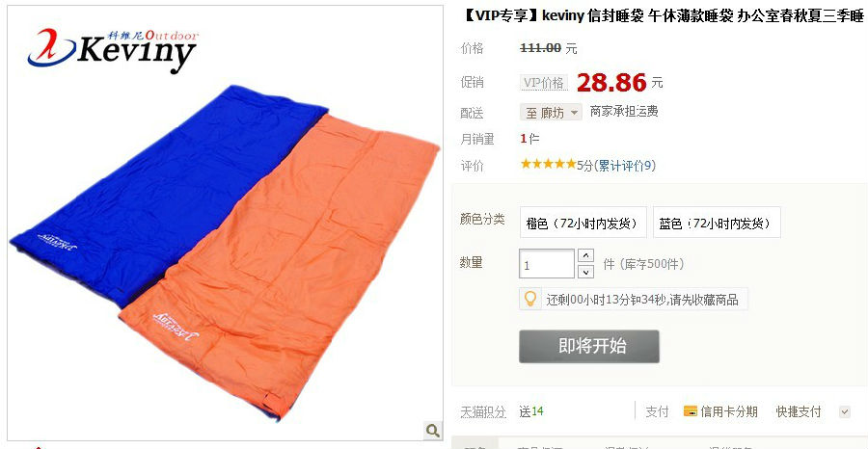The image size is (868, 449).
Task: Click into the quantity input field
Action: pyautogui.click(x=547, y=264)
